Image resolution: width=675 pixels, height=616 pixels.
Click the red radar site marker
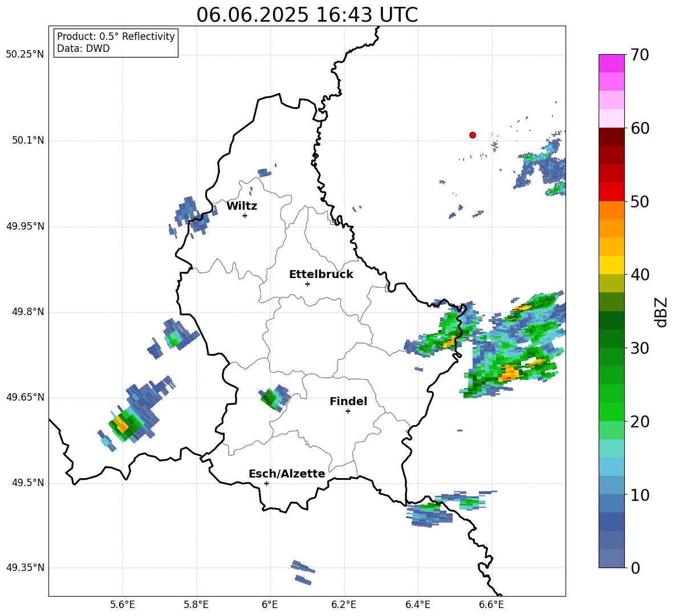473,135
